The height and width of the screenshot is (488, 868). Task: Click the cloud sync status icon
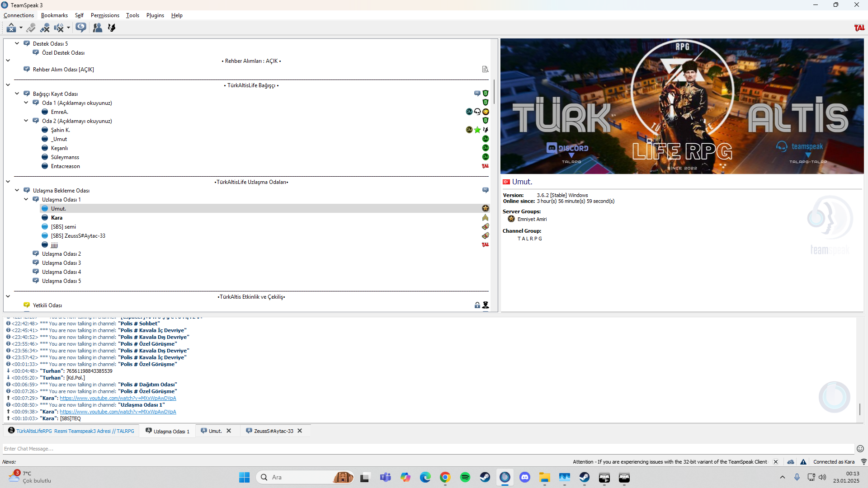click(791, 462)
